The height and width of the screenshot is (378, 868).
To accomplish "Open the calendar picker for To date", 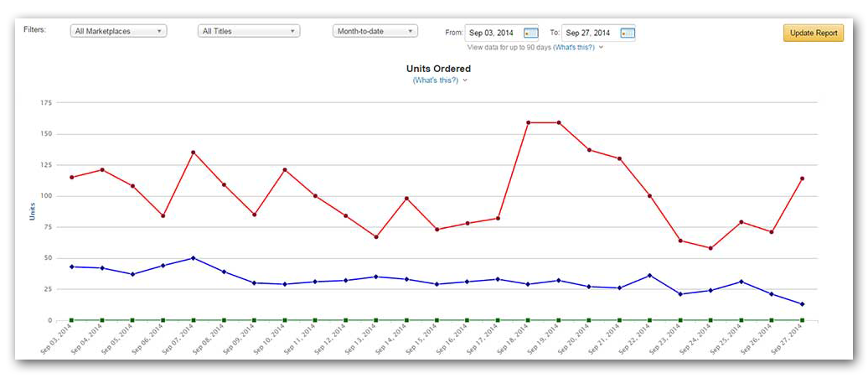I will click(x=628, y=33).
